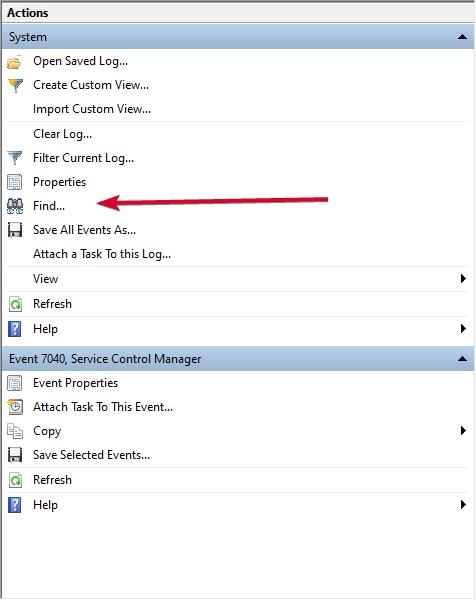
Task: Open Event Properties for event 7040
Action: point(75,383)
